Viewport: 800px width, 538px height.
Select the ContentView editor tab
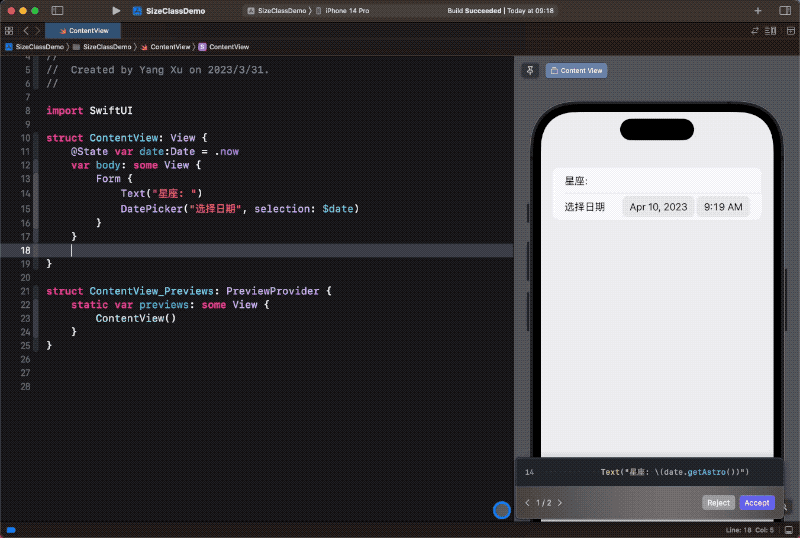83,31
